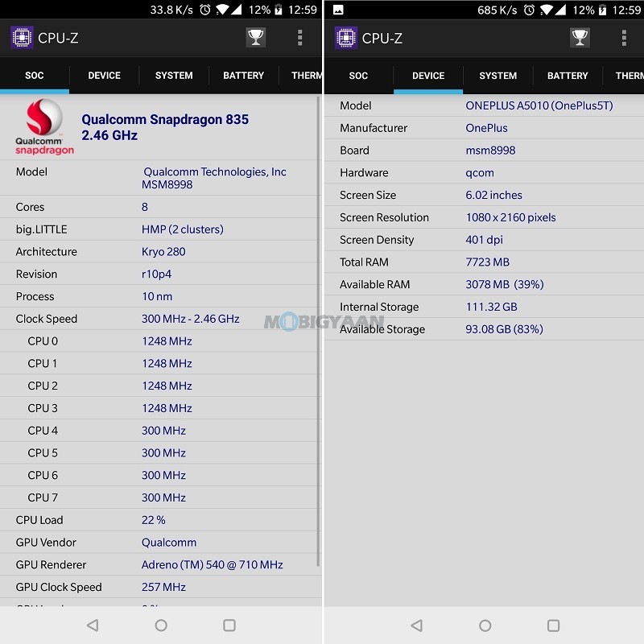Tap Board msm8998 value
The image size is (644, 644).
point(490,151)
